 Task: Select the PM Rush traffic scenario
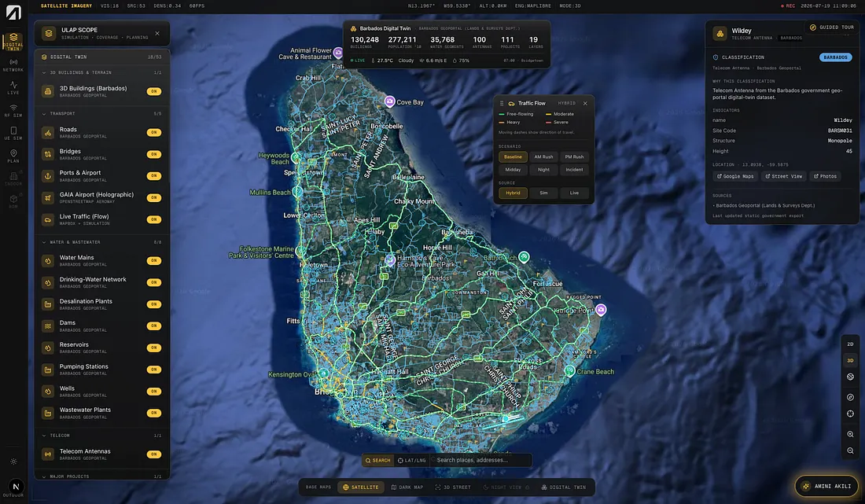click(574, 156)
